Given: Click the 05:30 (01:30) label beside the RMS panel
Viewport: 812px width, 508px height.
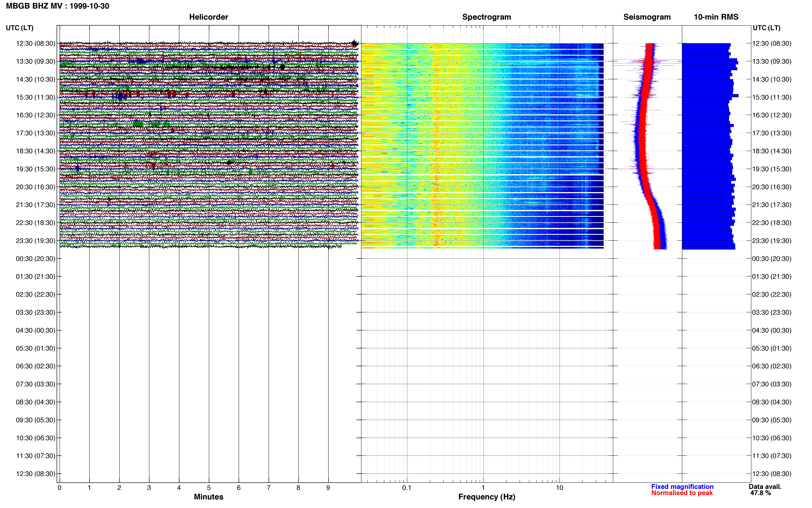Looking at the screenshot, I should [x=772, y=348].
